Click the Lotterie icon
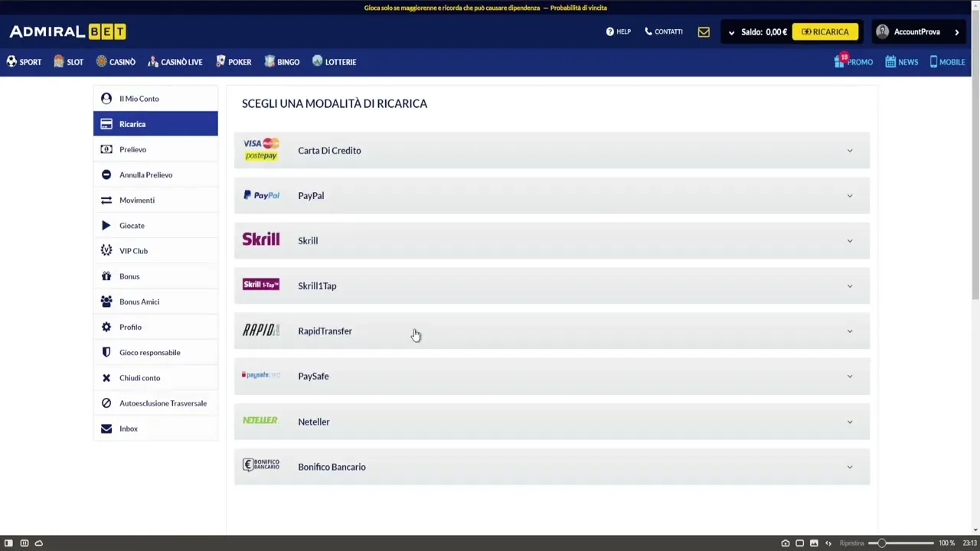Image resolution: width=980 pixels, height=551 pixels. [x=317, y=61]
